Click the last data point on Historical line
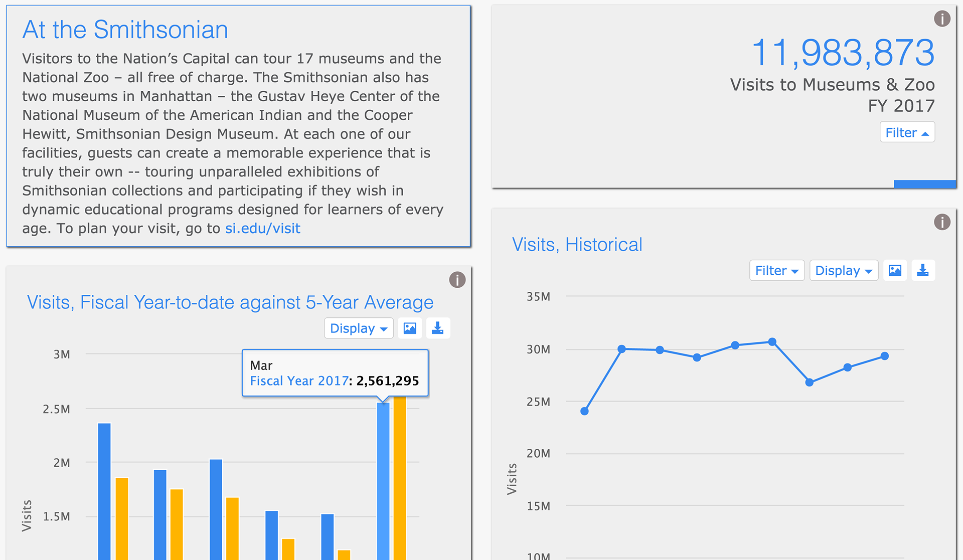This screenshot has width=963, height=560. coord(885,356)
